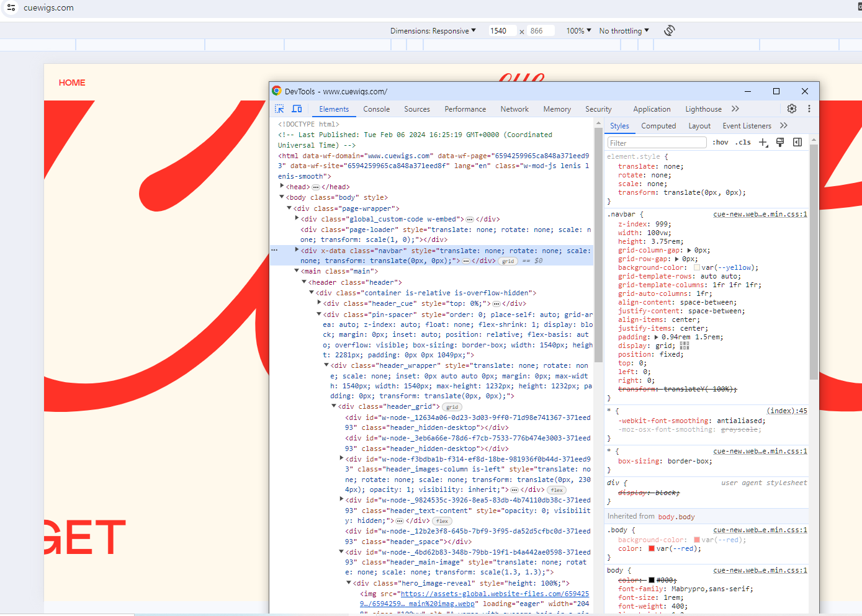This screenshot has height=616, width=862.
Task: Switch to the Computed styles tab
Action: point(658,126)
